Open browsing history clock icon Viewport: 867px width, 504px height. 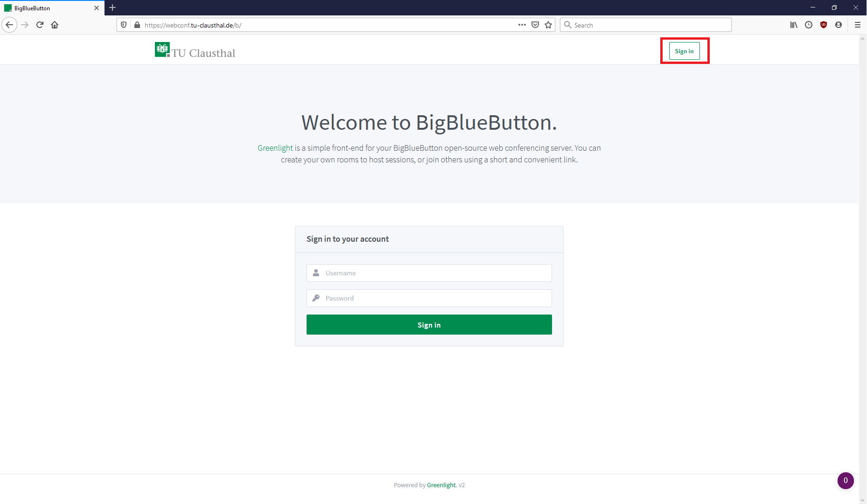pos(809,25)
